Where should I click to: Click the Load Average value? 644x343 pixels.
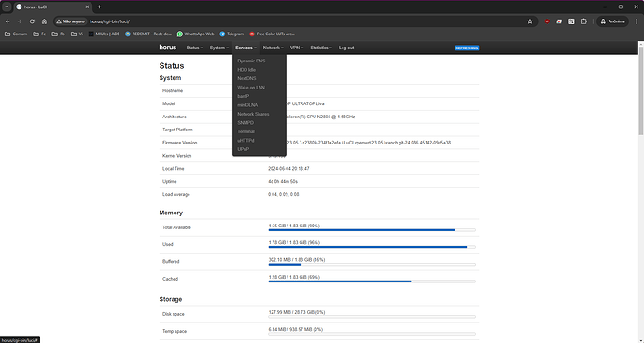284,194
